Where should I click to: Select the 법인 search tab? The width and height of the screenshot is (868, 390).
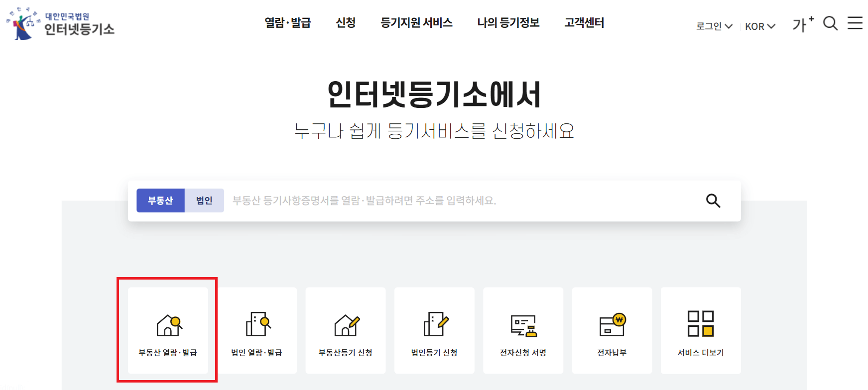tap(204, 200)
